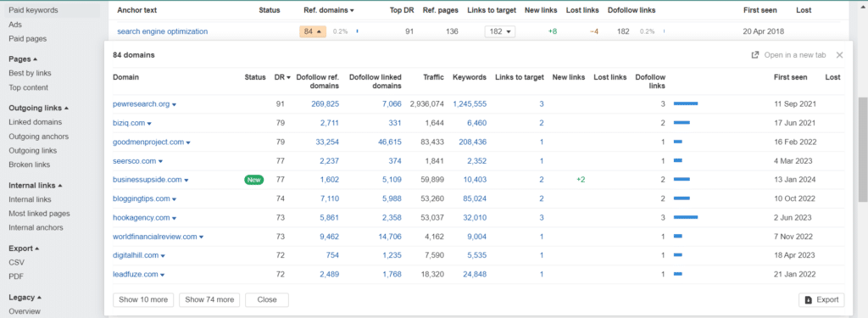868x318 pixels.
Task: Expand the pewresearch.org domain dropdown
Action: tap(175, 104)
